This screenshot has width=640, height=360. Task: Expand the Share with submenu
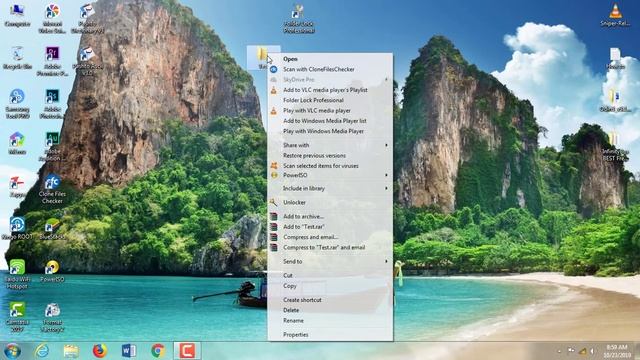pyautogui.click(x=330, y=145)
